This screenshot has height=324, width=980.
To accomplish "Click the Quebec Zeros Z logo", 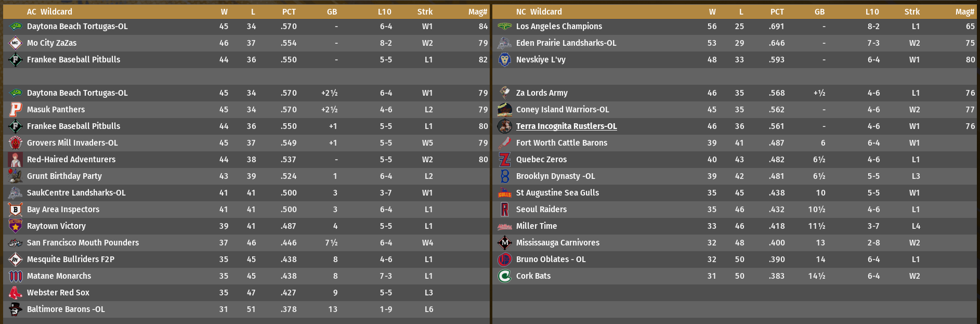I will tap(504, 160).
